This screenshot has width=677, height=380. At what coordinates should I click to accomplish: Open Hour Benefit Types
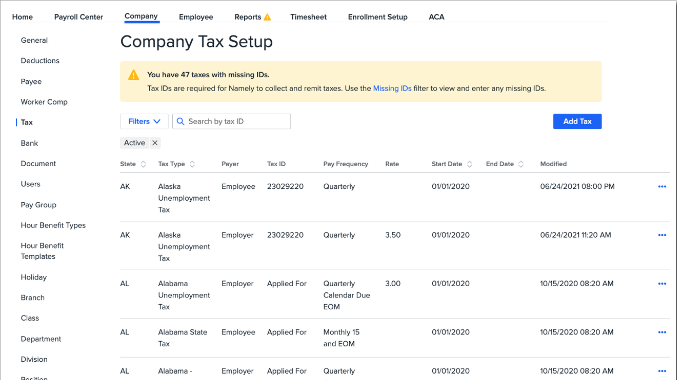point(53,225)
